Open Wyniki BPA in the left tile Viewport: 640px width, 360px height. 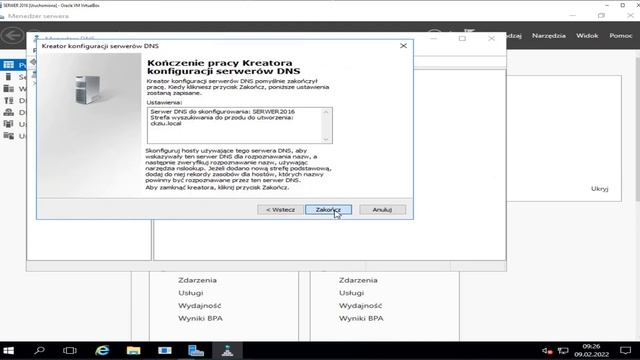tap(200, 318)
